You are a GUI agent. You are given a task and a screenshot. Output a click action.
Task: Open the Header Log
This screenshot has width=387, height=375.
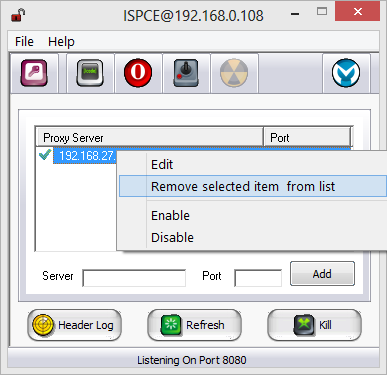point(74,325)
